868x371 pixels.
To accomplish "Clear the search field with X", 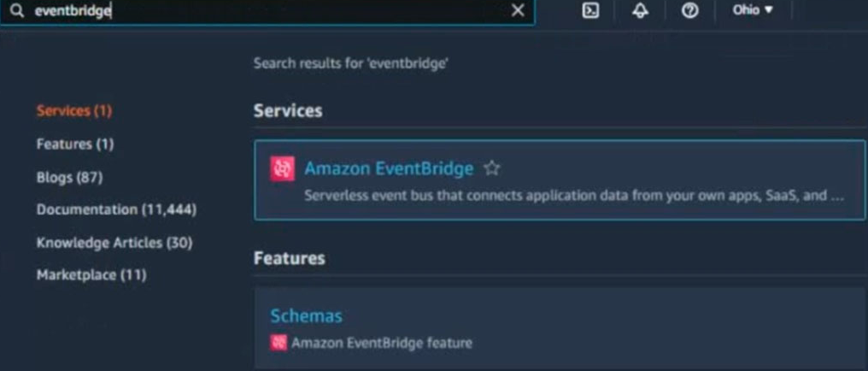I will coord(518,10).
